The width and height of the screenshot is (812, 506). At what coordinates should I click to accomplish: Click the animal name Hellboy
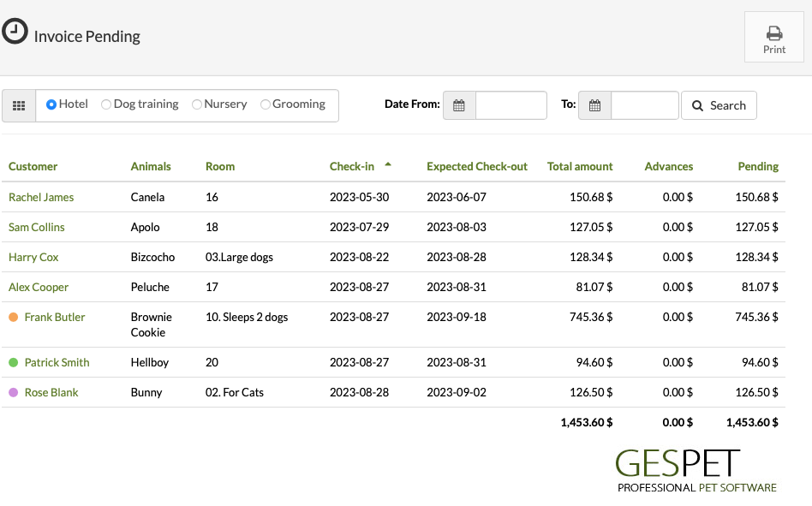click(x=150, y=363)
